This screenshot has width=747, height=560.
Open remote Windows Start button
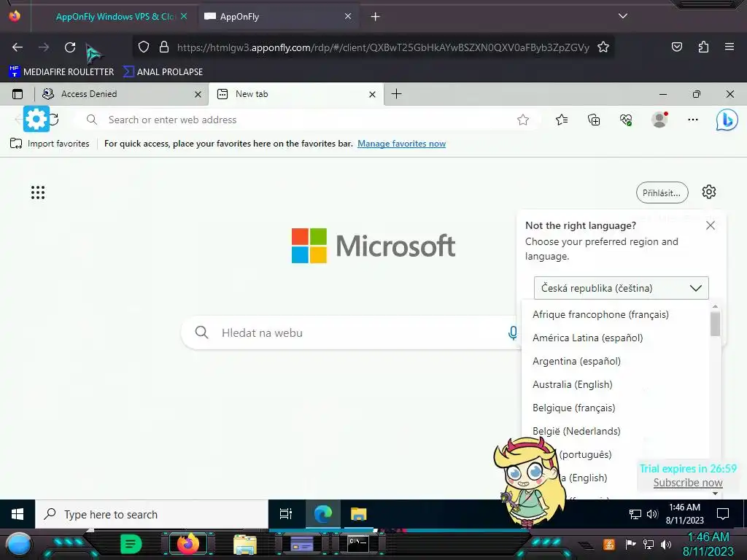click(18, 514)
